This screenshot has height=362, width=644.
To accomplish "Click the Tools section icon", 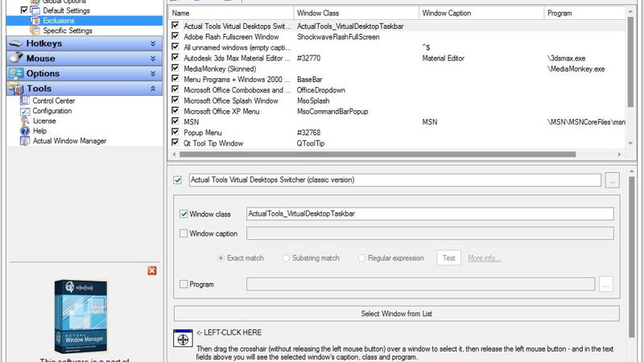I will click(16, 88).
